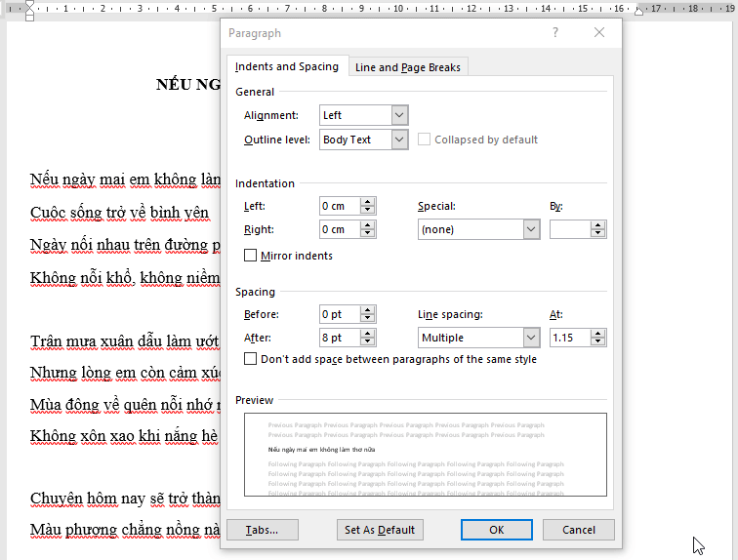Image resolution: width=738 pixels, height=560 pixels.
Task: Increase At value with up arrow
Action: tap(598, 334)
